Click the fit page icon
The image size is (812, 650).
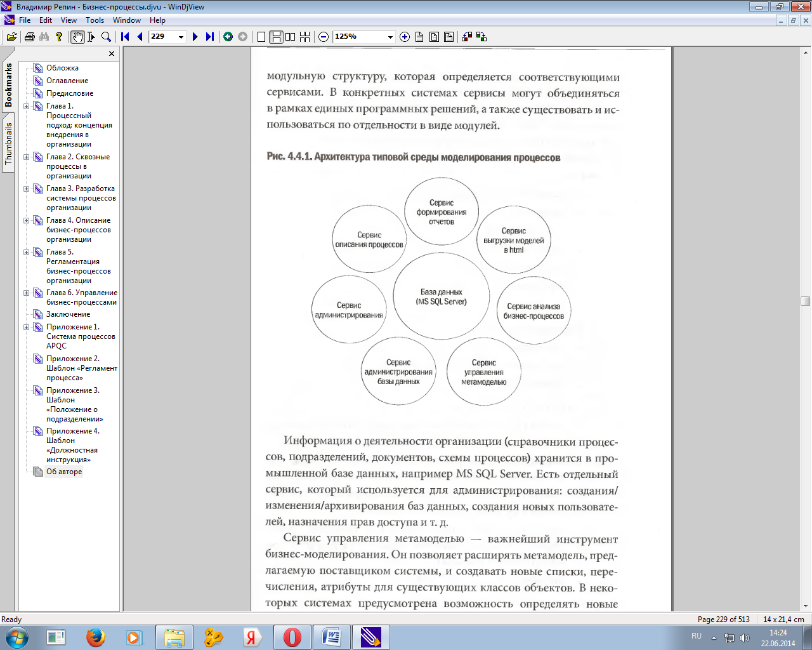point(435,37)
